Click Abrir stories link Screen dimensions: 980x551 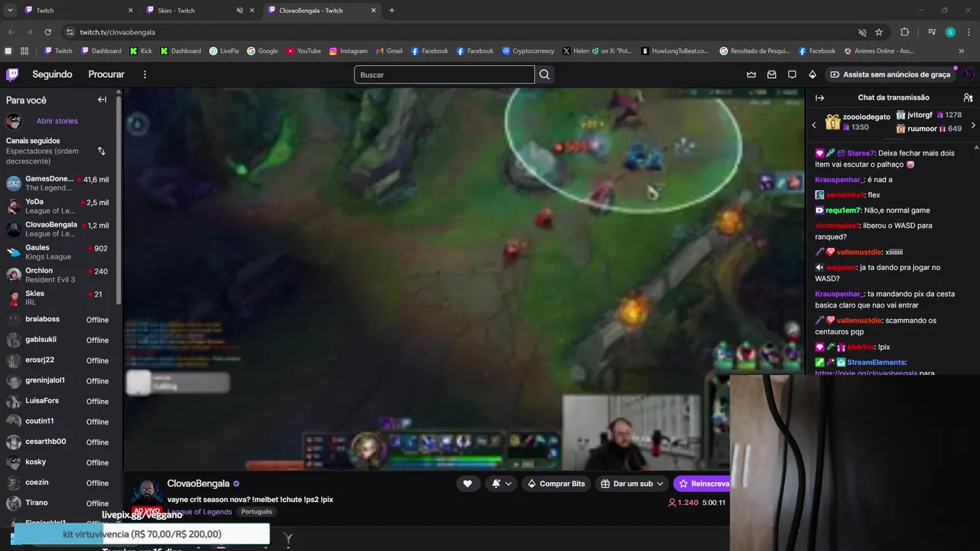tap(57, 121)
